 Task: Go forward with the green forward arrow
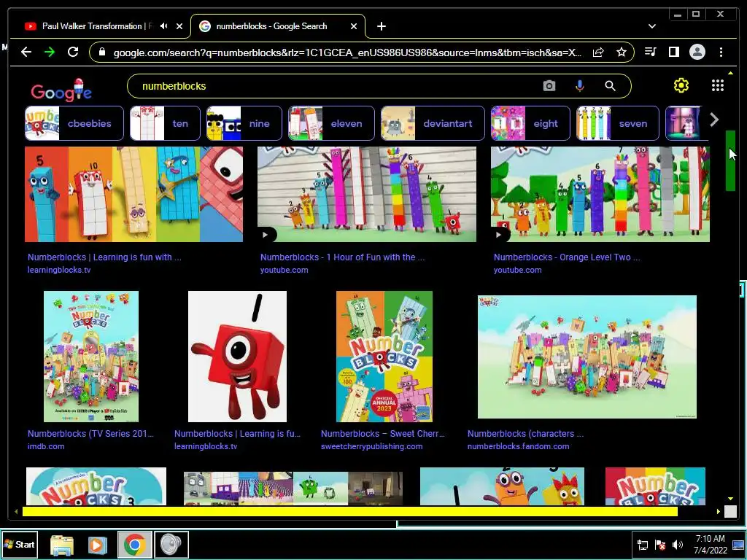(x=50, y=52)
